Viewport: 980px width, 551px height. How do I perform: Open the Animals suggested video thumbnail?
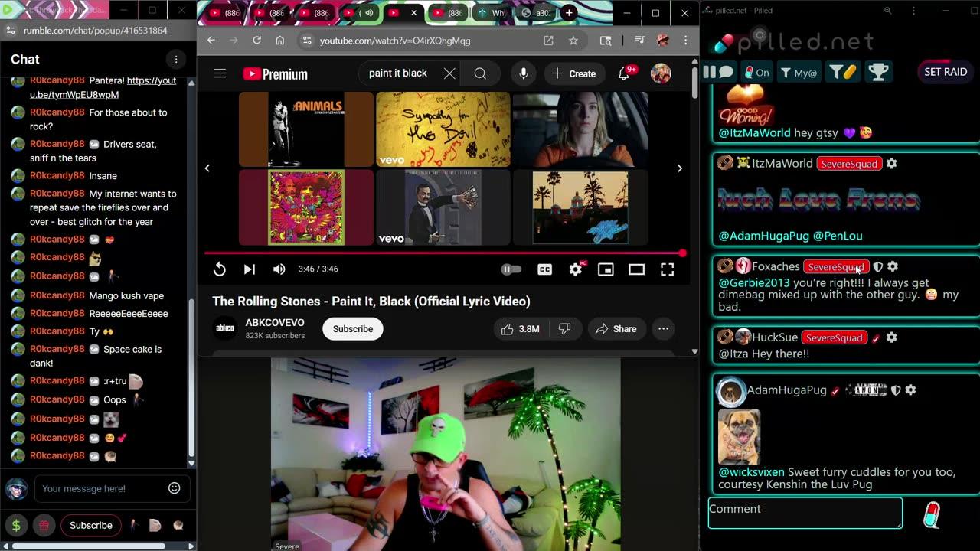point(306,129)
